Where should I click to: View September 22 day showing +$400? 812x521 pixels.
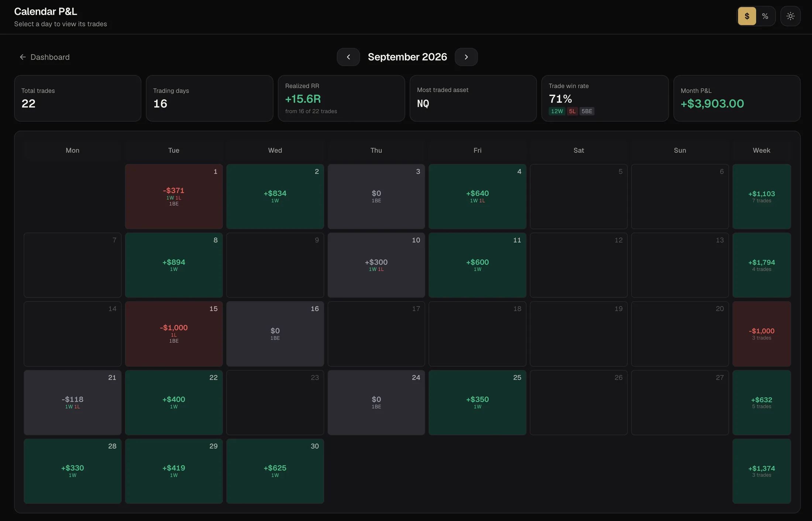click(x=174, y=402)
